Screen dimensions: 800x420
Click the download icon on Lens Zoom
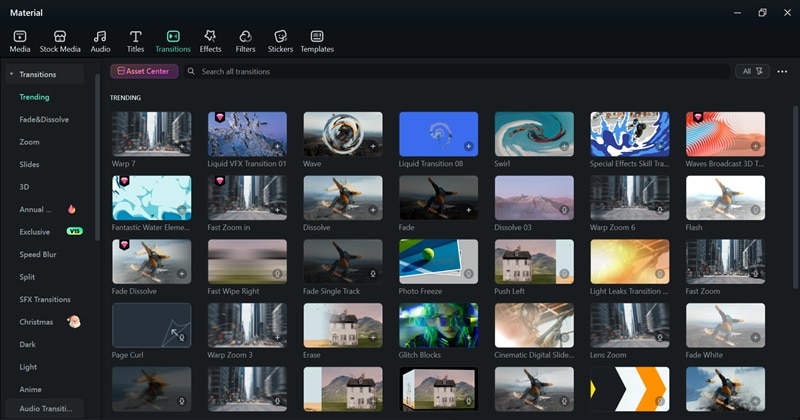(660, 338)
